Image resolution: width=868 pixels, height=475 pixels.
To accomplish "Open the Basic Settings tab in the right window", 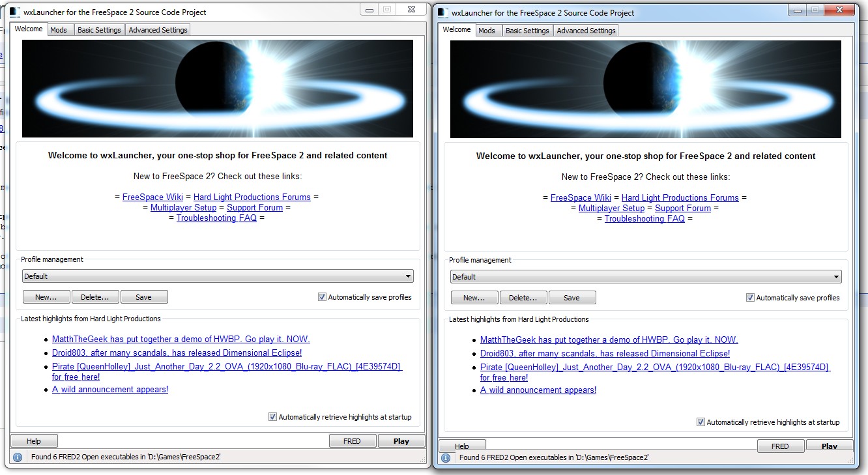I will pos(527,31).
